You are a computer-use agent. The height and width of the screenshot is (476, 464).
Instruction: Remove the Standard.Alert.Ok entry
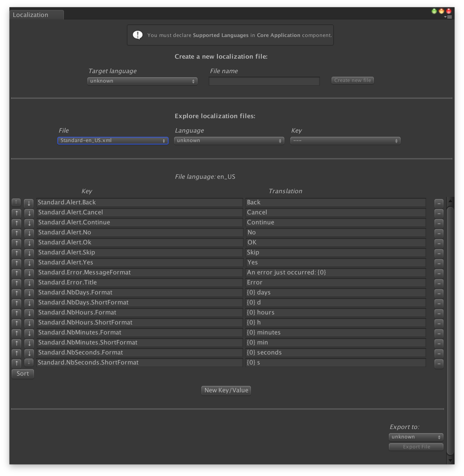click(x=439, y=243)
